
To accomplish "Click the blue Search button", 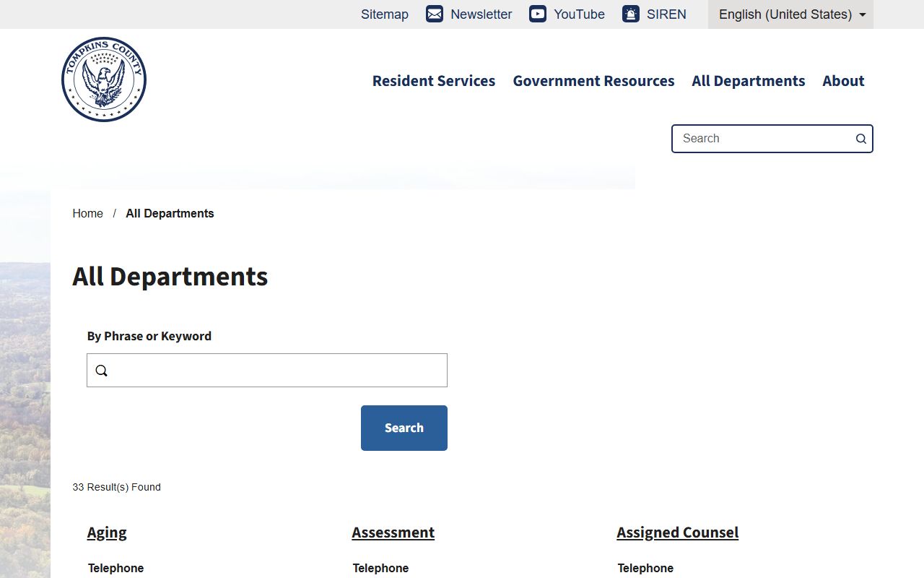I will (x=404, y=428).
